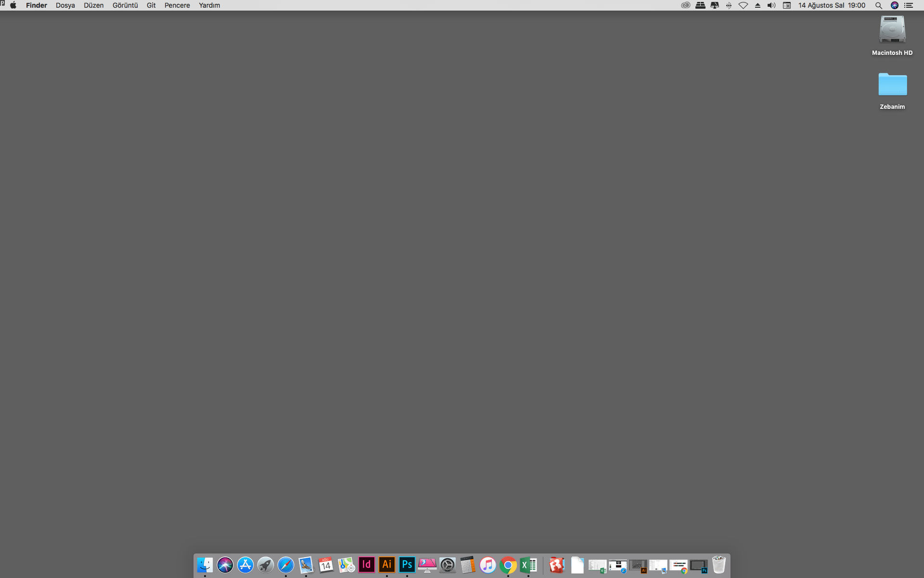The image size is (924, 578).
Task: Open the Trash in the Dock
Action: pos(719,565)
